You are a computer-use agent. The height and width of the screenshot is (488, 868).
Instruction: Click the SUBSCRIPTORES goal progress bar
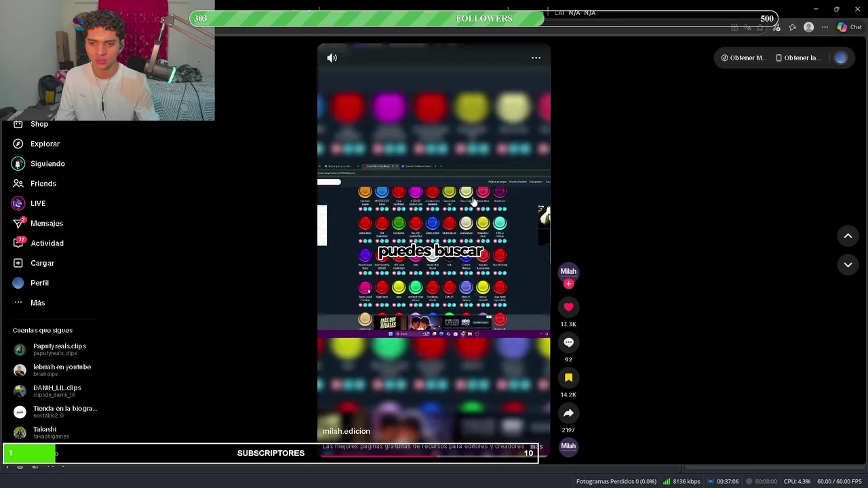(x=271, y=453)
